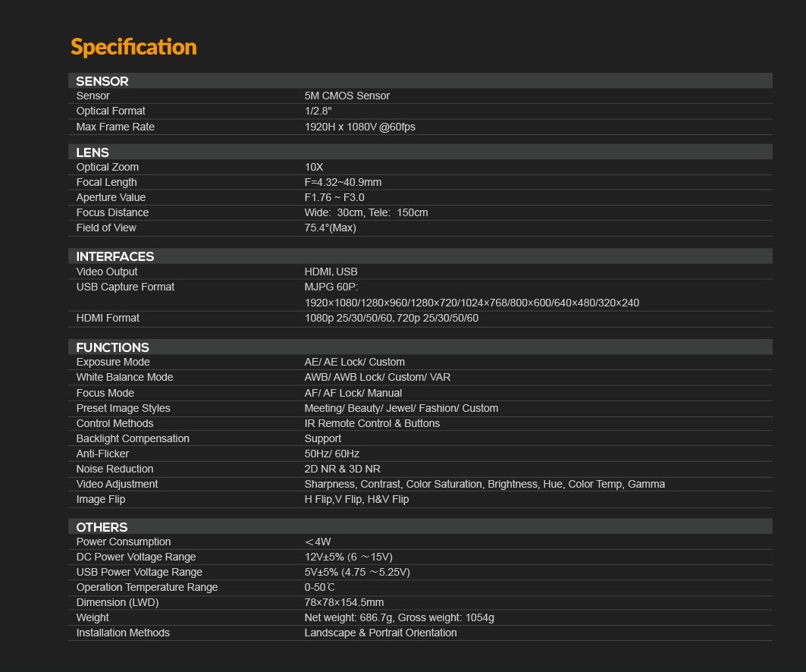
Task: Click the Optical Zoom 10X value
Action: click(x=314, y=168)
